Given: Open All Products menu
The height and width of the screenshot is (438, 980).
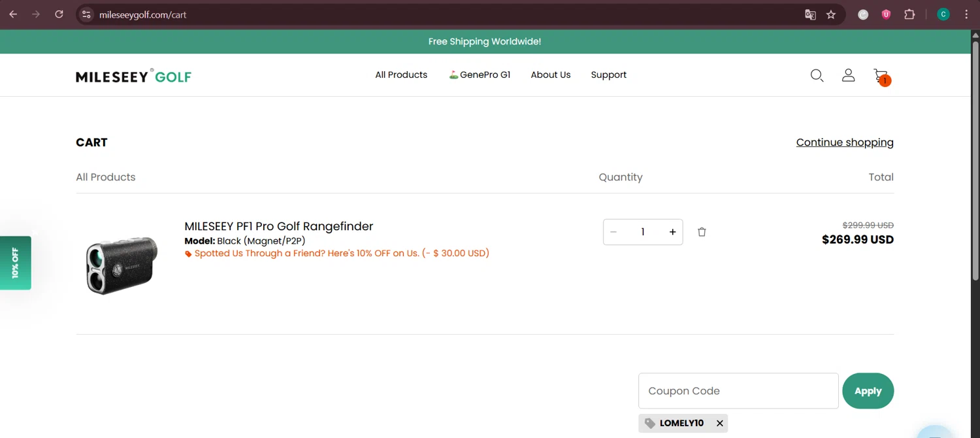Looking at the screenshot, I should 401,75.
